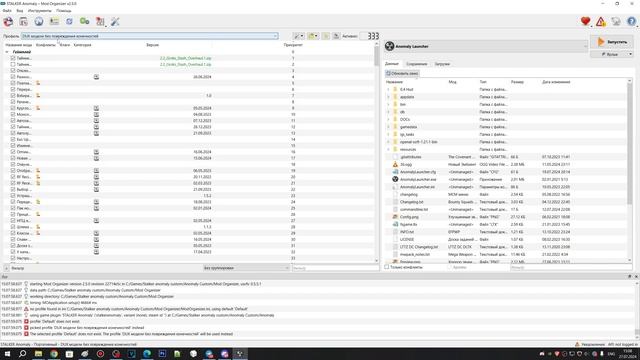Click the install mod from archive icon
The width and height of the screenshot is (640, 360).
click(x=23, y=22)
